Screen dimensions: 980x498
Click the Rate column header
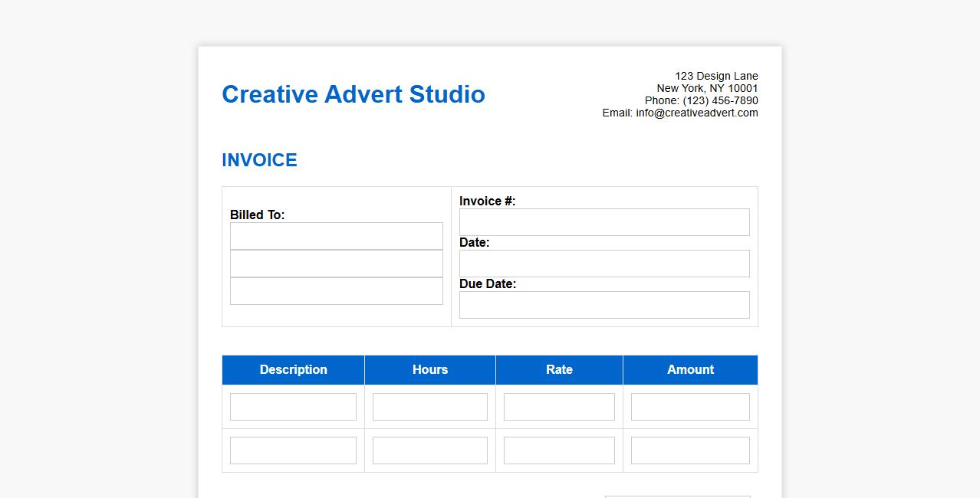point(559,369)
